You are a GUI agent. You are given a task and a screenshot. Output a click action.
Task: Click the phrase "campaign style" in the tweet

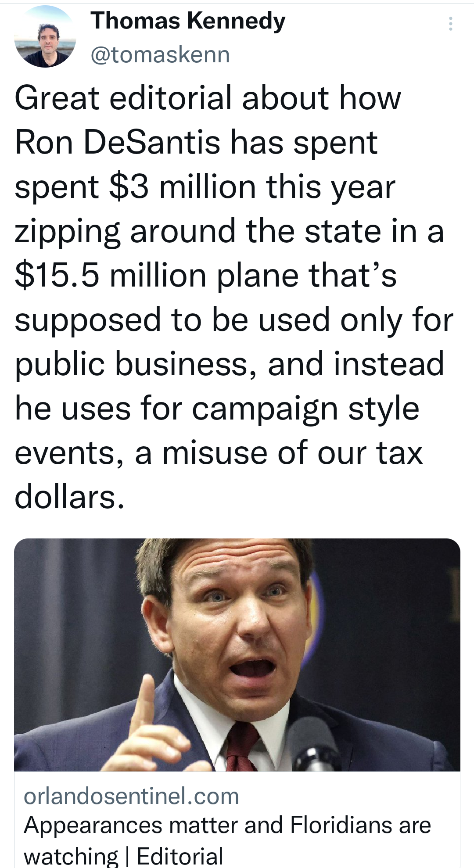click(x=305, y=409)
